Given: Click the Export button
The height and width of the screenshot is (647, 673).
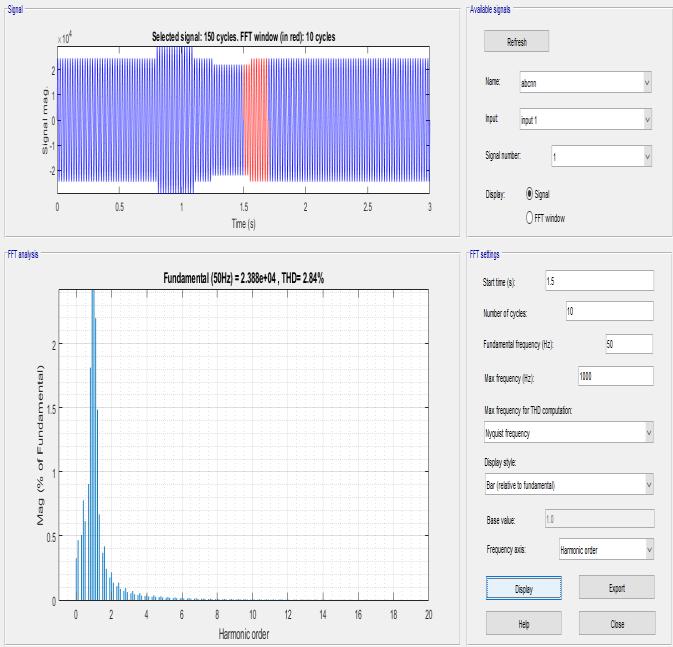Looking at the screenshot, I should point(616,587).
